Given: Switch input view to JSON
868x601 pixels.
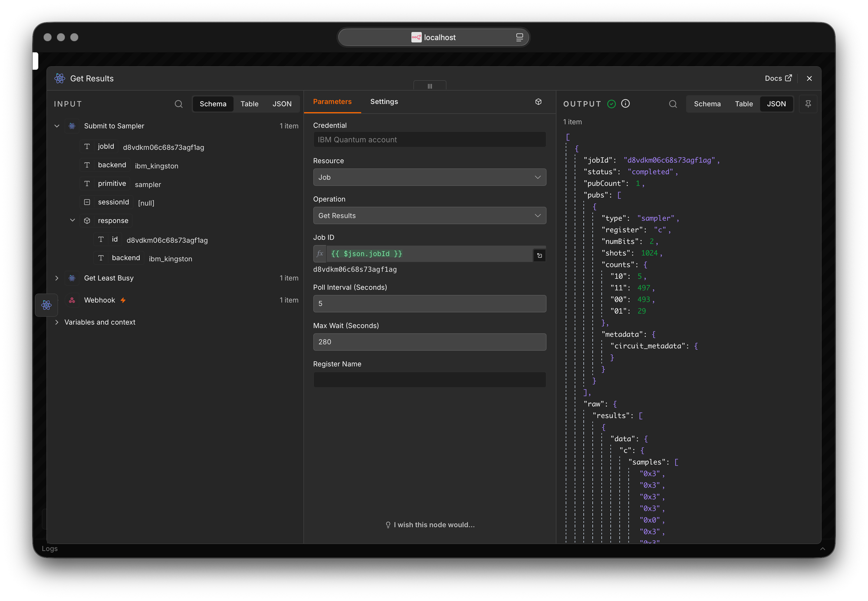Looking at the screenshot, I should coord(282,104).
